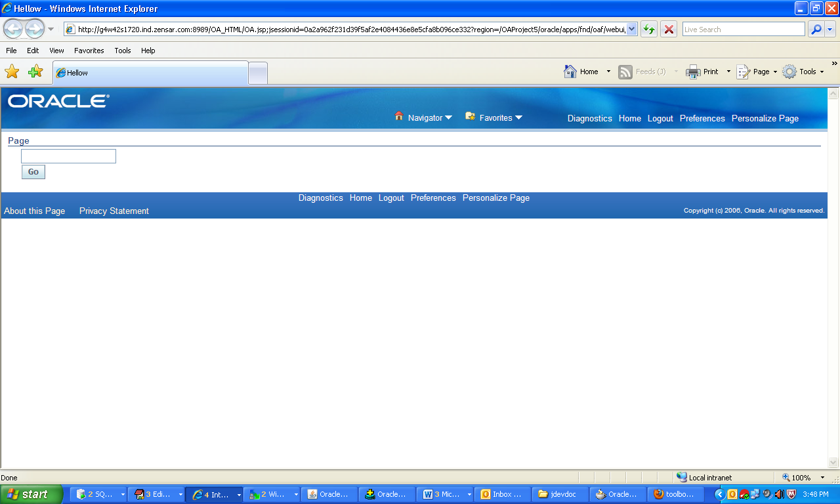The image size is (840, 504).
Task: Open the File menu
Action: click(x=11, y=51)
